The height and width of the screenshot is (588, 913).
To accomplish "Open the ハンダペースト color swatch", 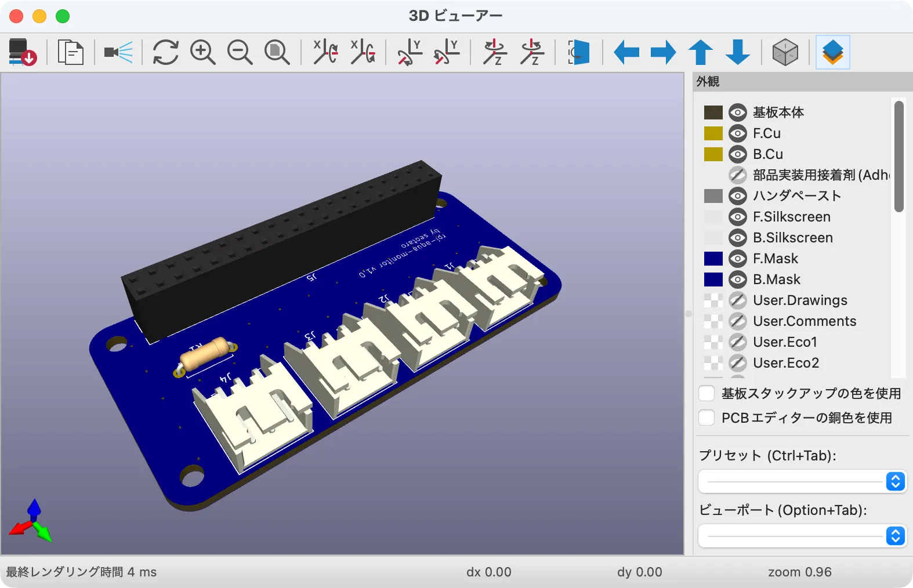I will click(713, 196).
